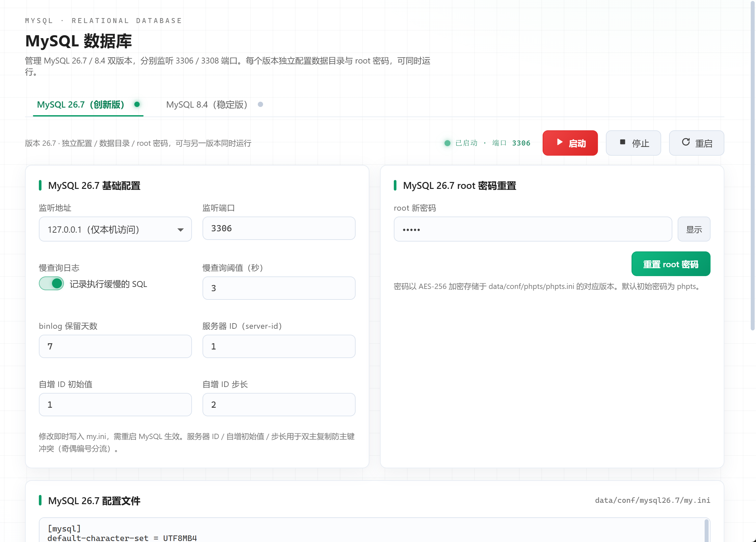This screenshot has height=542, width=756.
Task: Click 显示 to reveal the password
Action: (694, 229)
